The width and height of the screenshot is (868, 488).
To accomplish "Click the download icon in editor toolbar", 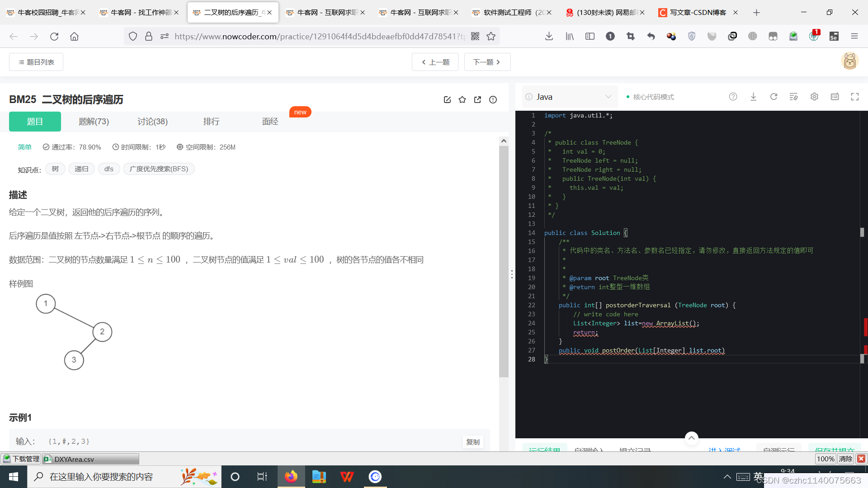I will (x=754, y=97).
